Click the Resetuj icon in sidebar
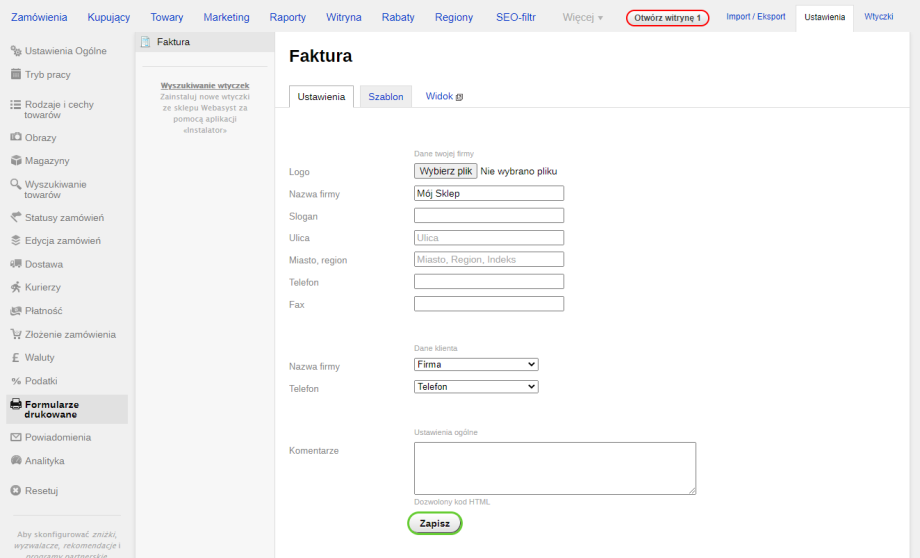Screen dimensions: 920x558 16,490
